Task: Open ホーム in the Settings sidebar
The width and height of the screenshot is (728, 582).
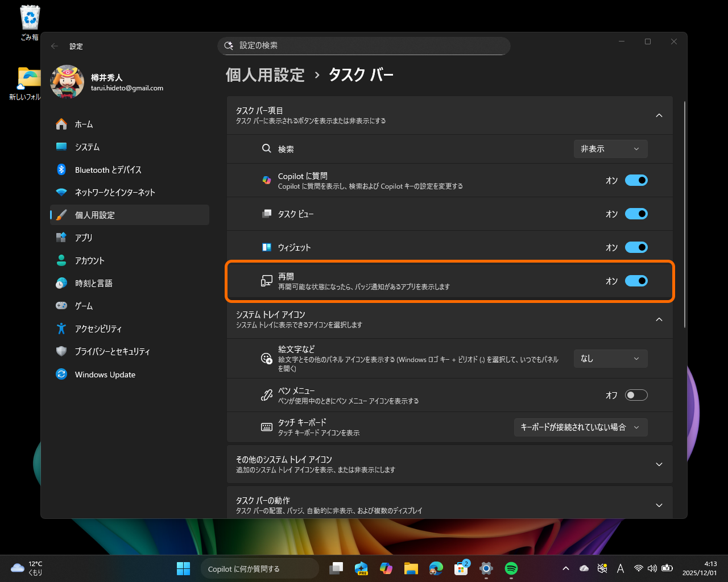Action: [130, 124]
